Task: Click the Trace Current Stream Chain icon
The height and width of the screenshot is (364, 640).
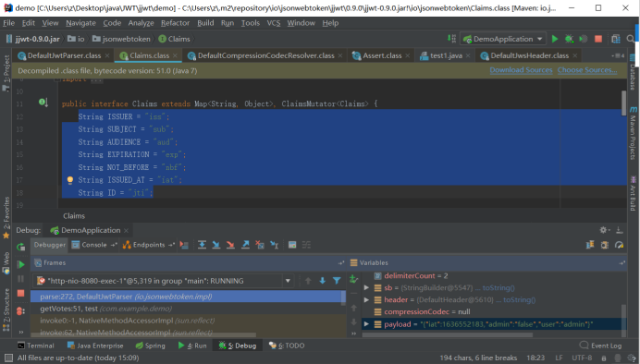Action: point(306,245)
